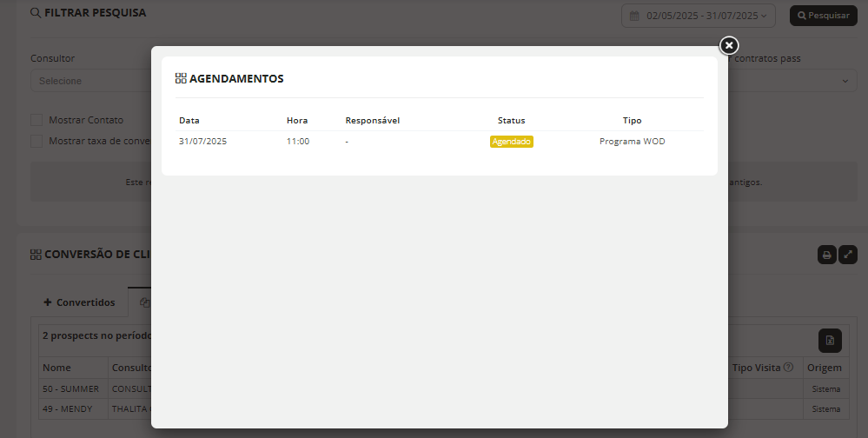The height and width of the screenshot is (438, 868).
Task: Click the Hora column header in modal
Action: point(297,120)
